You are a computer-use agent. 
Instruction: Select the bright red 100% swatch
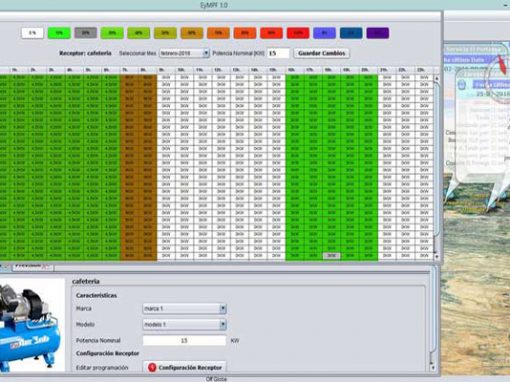tap(298, 33)
